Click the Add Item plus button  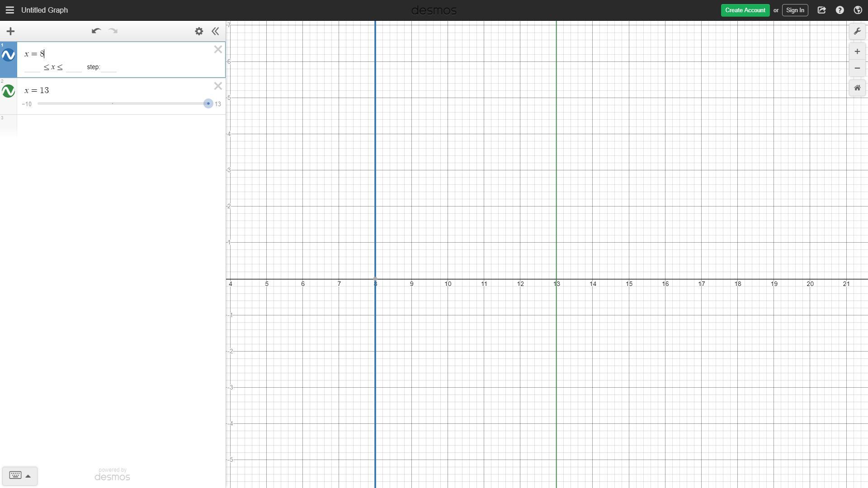(10, 31)
